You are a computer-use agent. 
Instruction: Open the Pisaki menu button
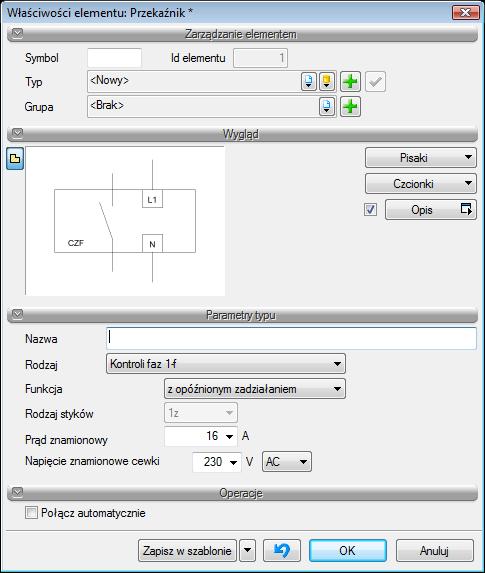click(x=420, y=158)
